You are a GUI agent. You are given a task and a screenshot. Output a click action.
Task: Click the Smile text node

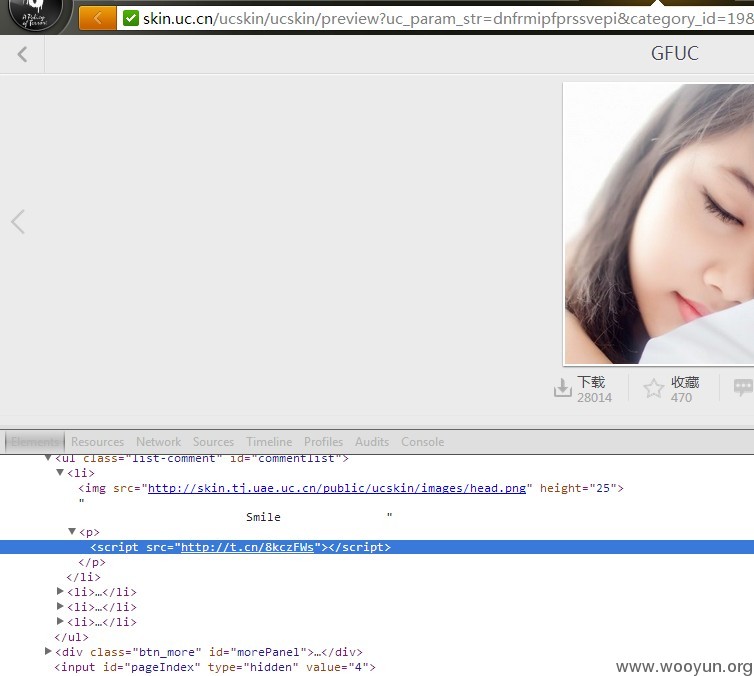[x=263, y=517]
